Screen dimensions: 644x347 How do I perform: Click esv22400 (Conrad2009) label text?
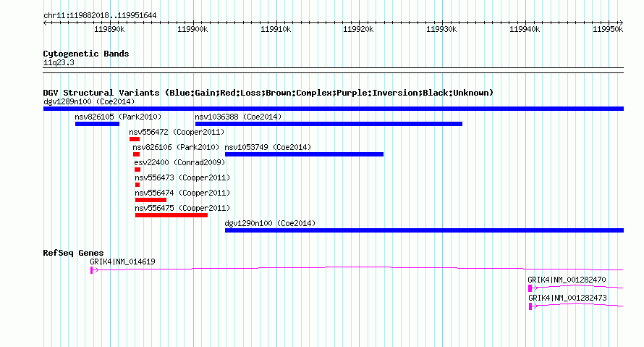tap(180, 162)
